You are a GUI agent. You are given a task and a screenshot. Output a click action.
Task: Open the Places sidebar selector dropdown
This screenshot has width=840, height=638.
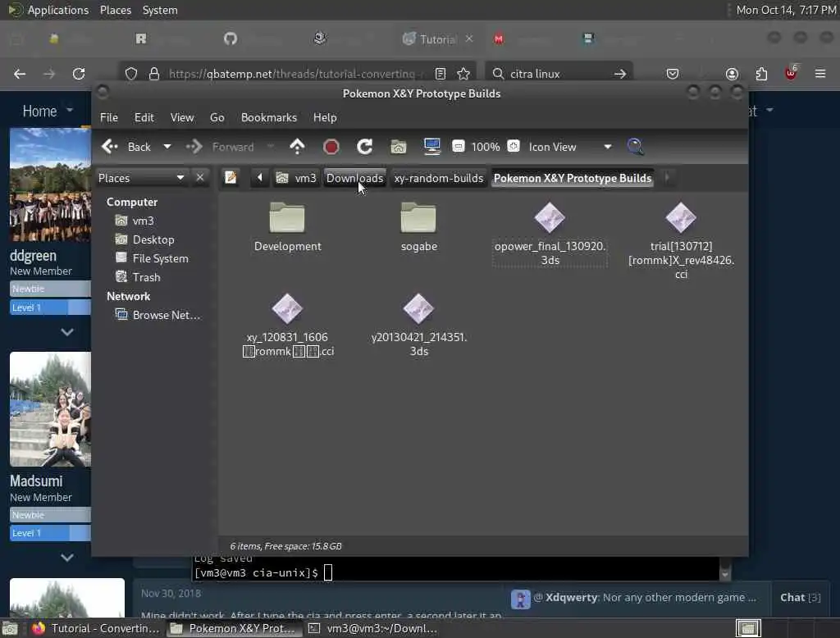pos(141,178)
